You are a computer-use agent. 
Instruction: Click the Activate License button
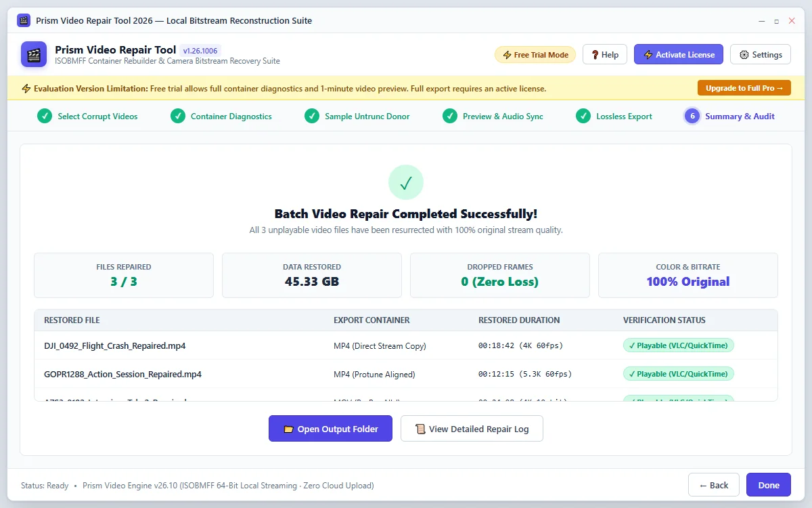(679, 55)
